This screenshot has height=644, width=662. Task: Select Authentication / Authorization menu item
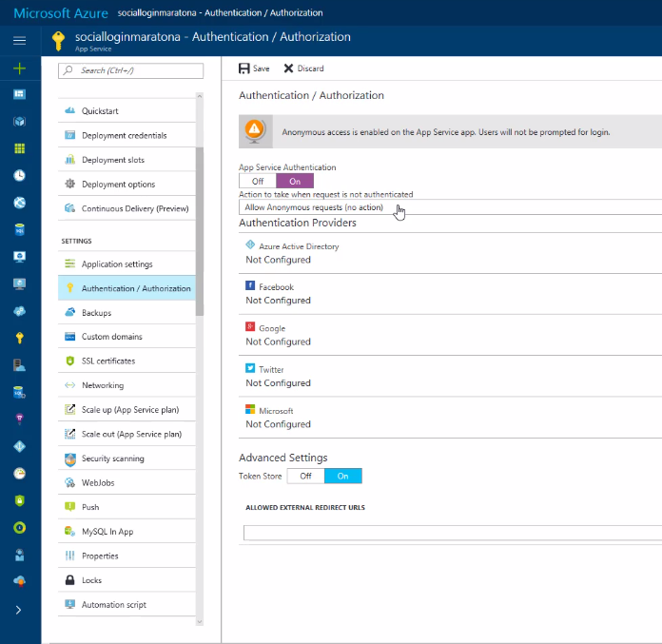coord(127,288)
